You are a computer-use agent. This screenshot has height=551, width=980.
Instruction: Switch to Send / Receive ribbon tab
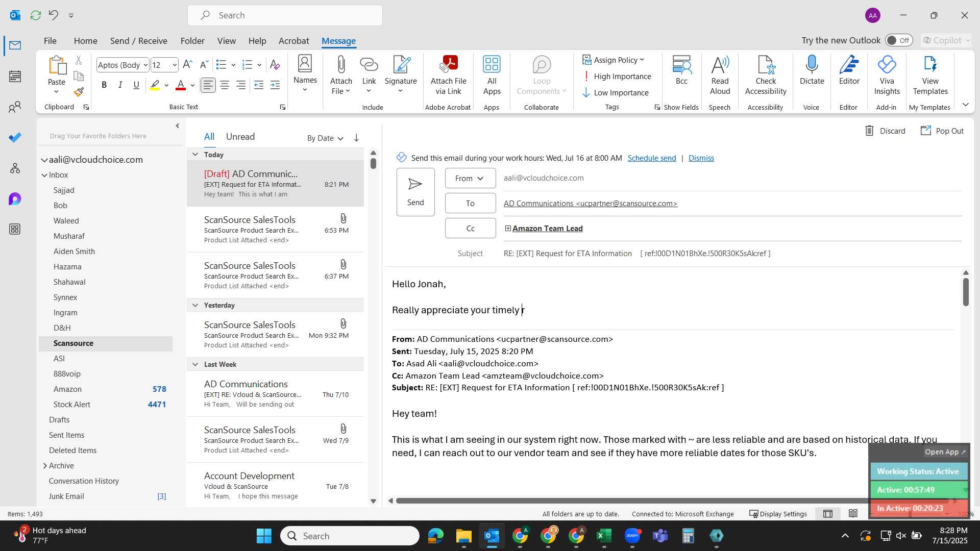pos(139,41)
